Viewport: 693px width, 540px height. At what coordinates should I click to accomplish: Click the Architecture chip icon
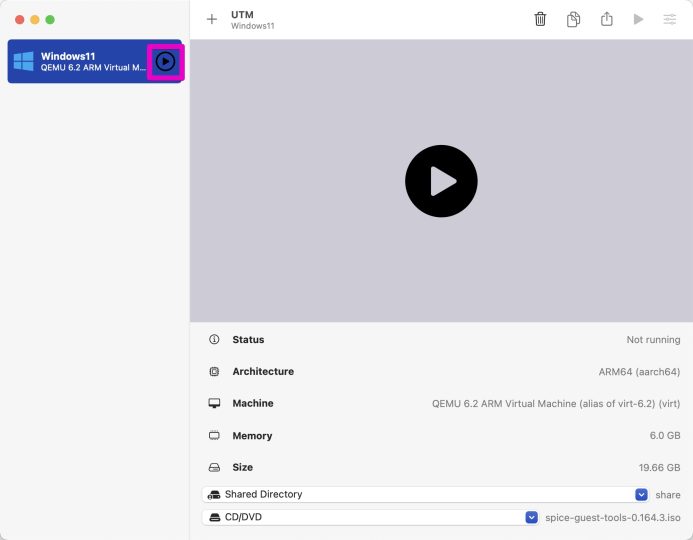tap(214, 371)
